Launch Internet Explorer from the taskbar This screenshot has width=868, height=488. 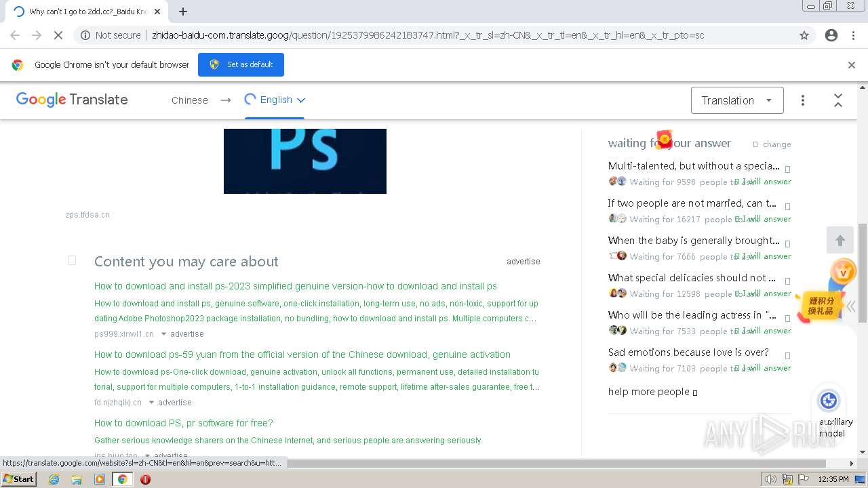54,479
